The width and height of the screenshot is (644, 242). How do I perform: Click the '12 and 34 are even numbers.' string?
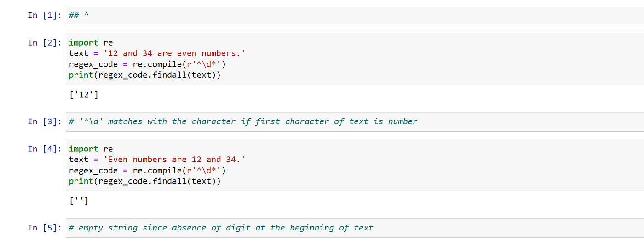(174, 53)
